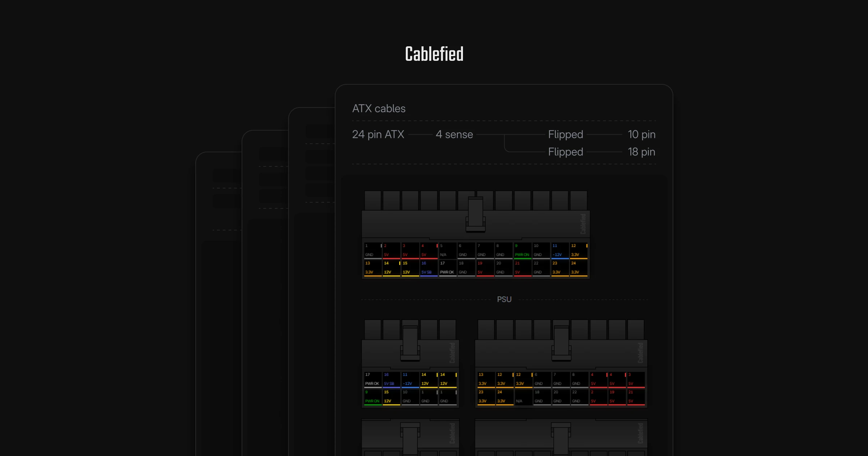Select the 4 sense option
This screenshot has width=868, height=456.
coord(454,135)
